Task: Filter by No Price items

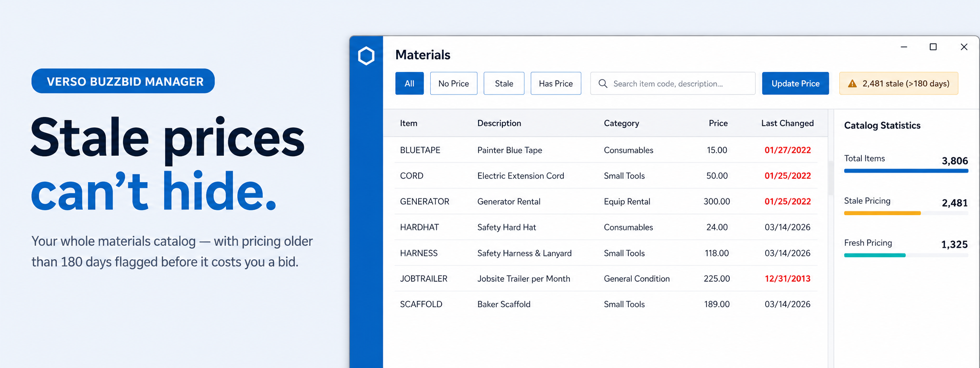Action: tap(454, 83)
